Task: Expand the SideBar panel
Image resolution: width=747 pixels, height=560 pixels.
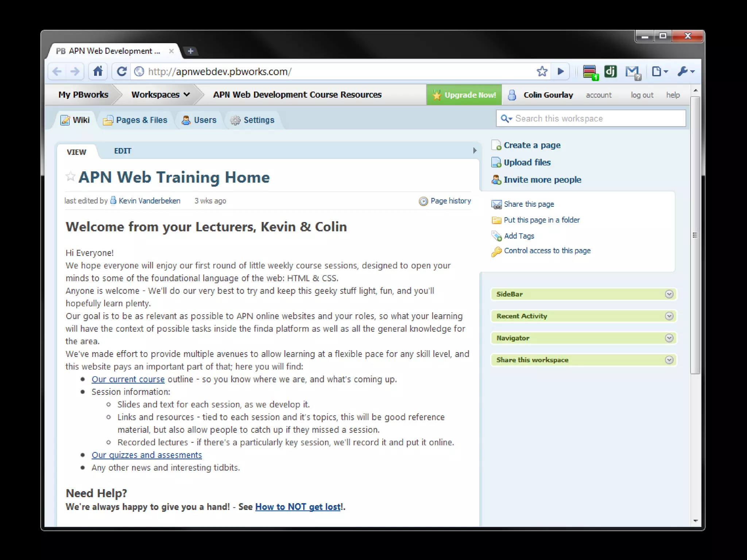Action: point(669,294)
